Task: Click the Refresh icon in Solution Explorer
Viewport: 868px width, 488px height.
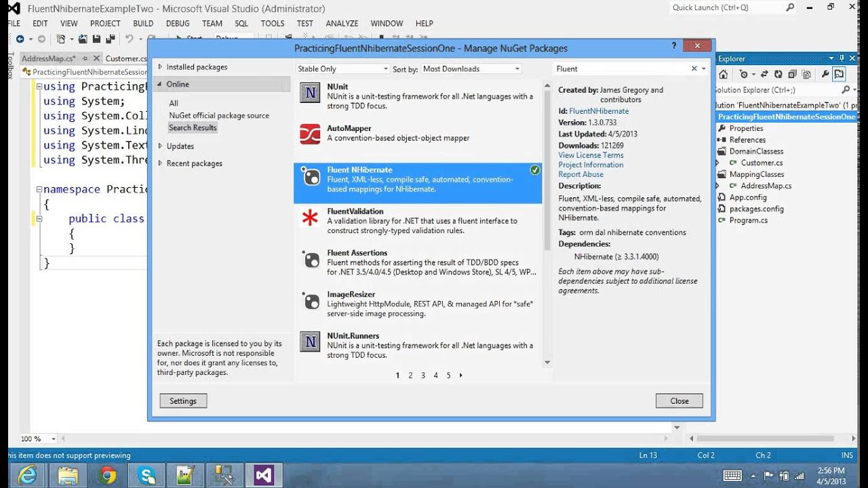Action: pos(778,75)
